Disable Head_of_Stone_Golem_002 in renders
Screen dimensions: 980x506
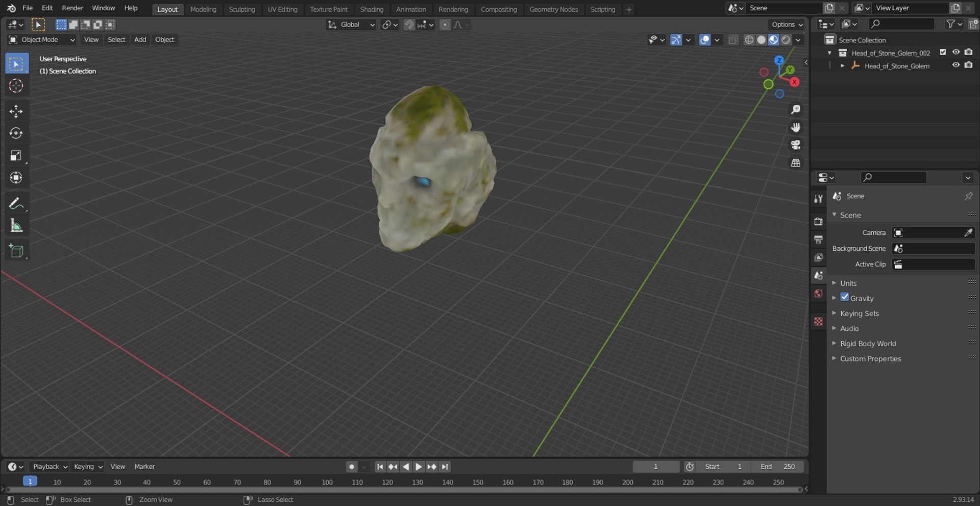[x=969, y=52]
